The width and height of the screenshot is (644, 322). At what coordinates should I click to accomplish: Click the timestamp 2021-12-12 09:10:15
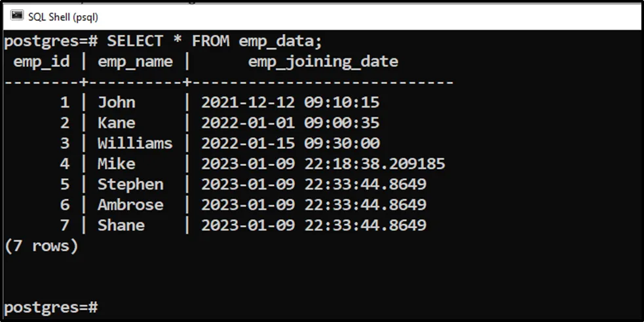pyautogui.click(x=290, y=102)
